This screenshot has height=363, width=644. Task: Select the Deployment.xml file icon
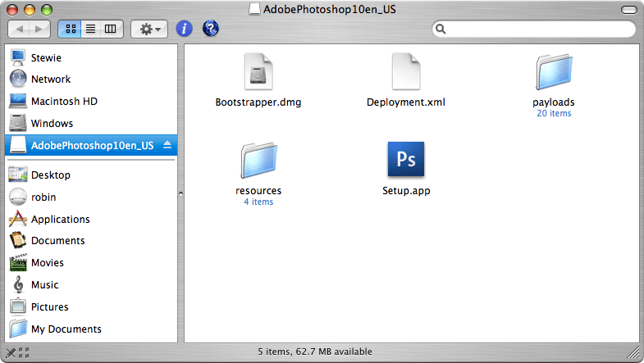[x=406, y=72]
